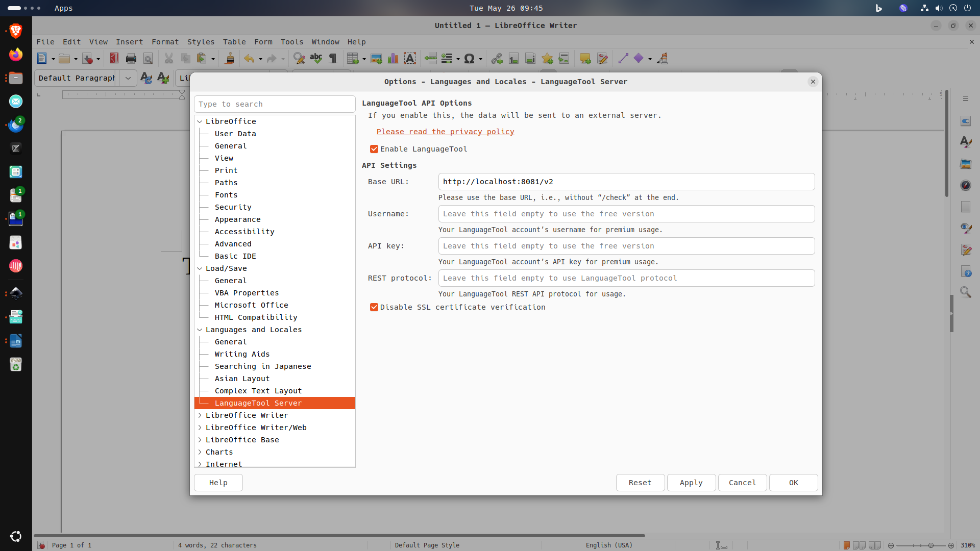Click the Base URL input field
The height and width of the screenshot is (551, 980).
coord(626,182)
